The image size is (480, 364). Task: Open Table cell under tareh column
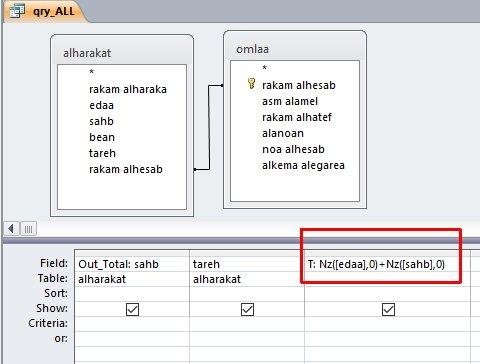coord(247,279)
